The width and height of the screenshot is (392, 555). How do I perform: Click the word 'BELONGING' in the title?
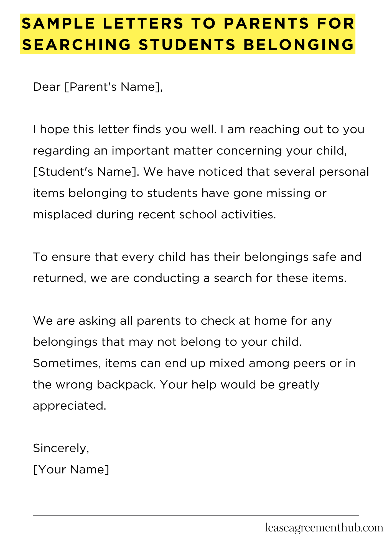299,45
